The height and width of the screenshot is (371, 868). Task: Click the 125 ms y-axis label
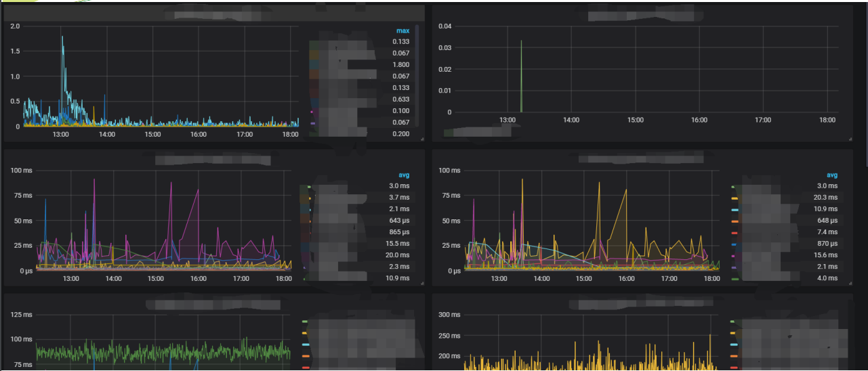22,315
